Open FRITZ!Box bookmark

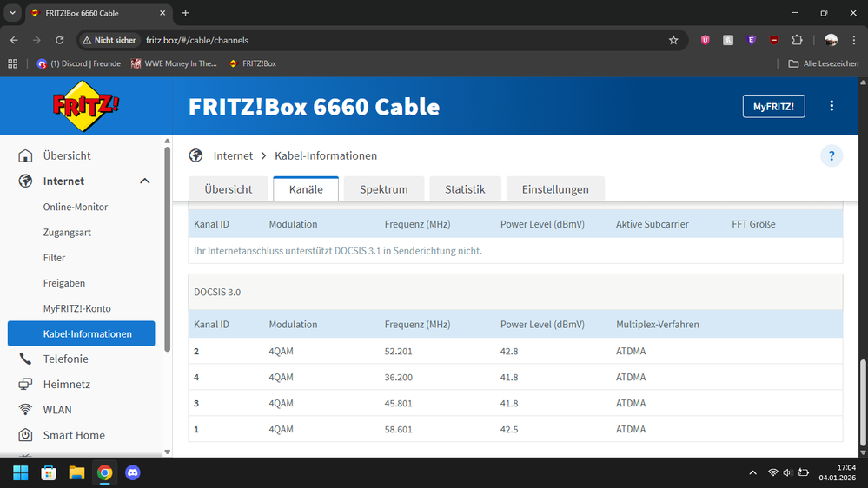pos(253,63)
